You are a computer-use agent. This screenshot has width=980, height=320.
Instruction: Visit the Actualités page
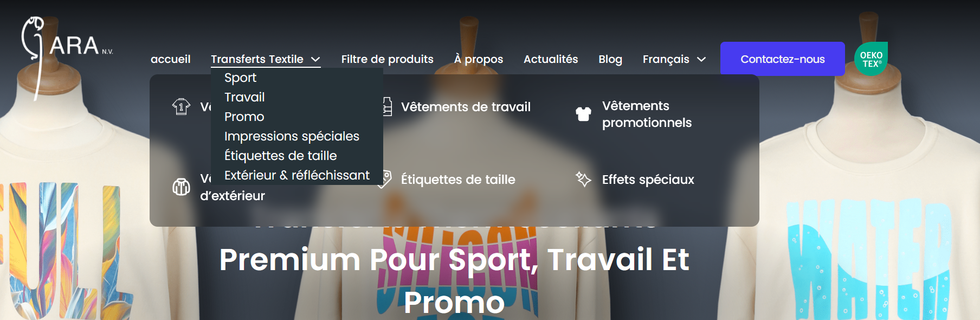tap(551, 59)
